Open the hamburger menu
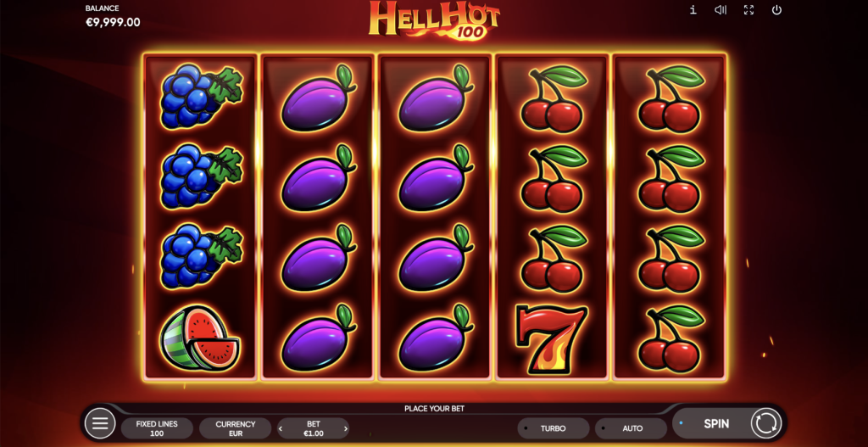Screen dimensions: 868x447 point(100,424)
